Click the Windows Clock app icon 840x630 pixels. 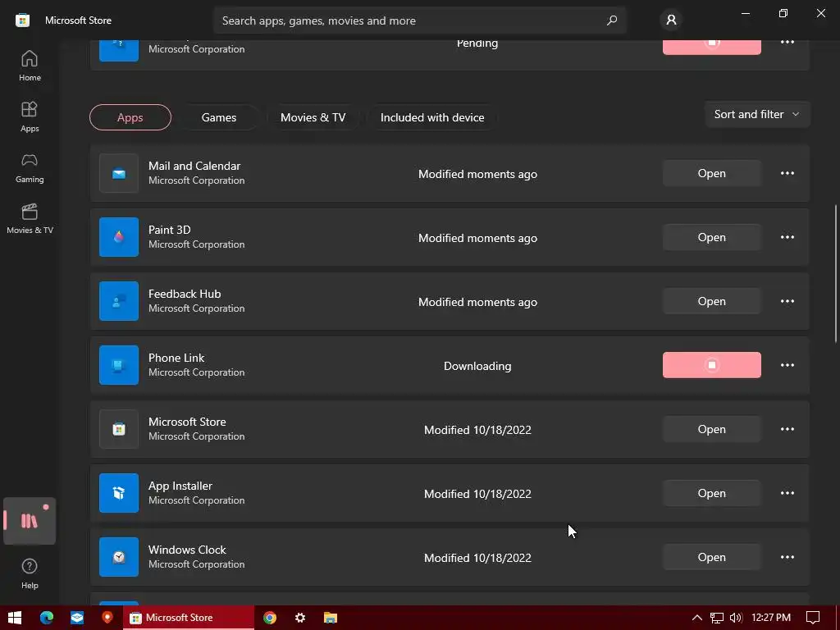119,557
